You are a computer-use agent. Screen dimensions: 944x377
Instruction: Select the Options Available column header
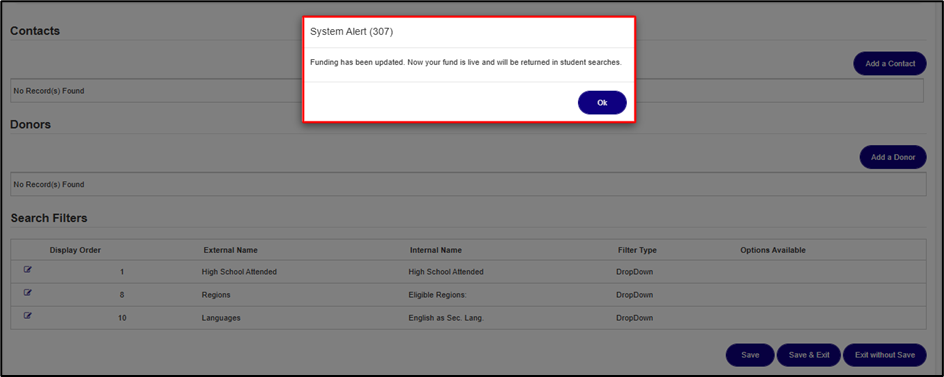[x=773, y=251]
